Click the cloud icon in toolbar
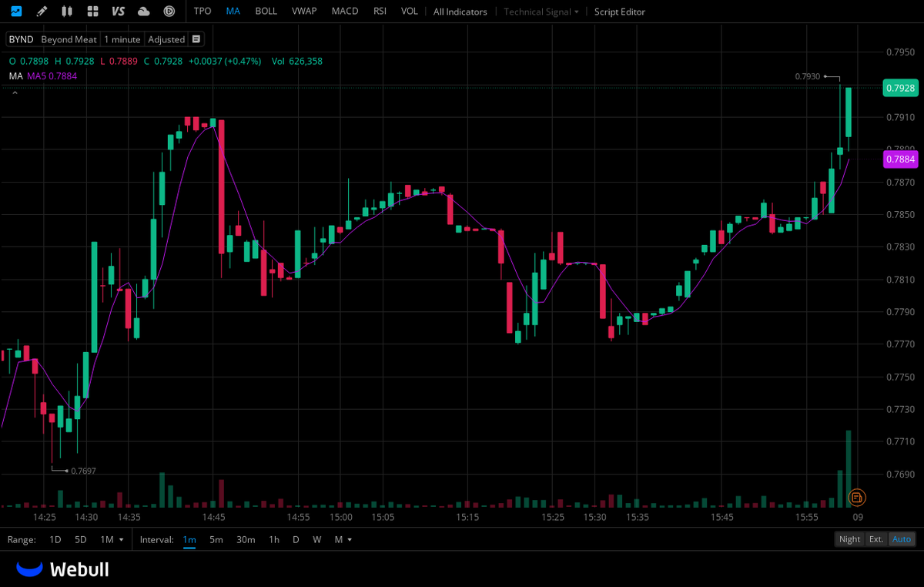Viewport: 924px width, 587px height. (143, 12)
